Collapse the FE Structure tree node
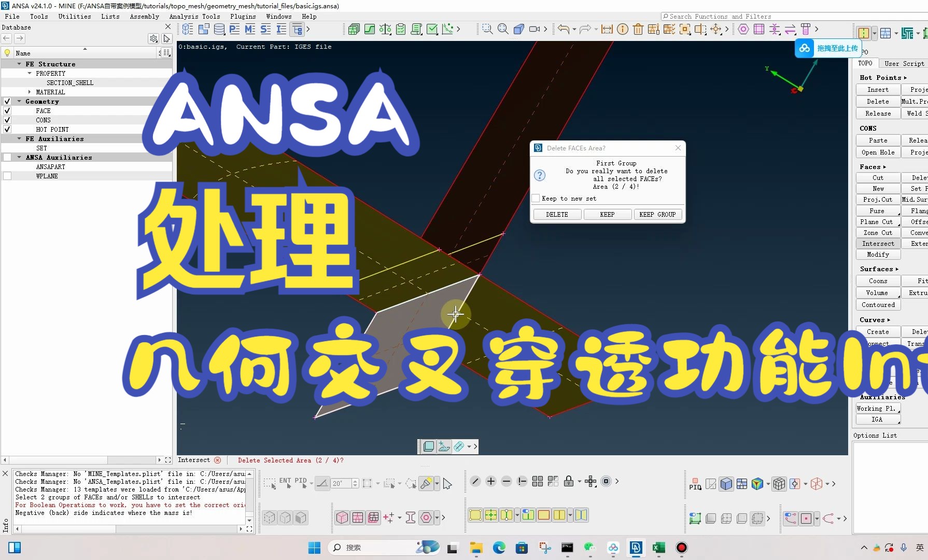The width and height of the screenshot is (928, 560). (19, 64)
